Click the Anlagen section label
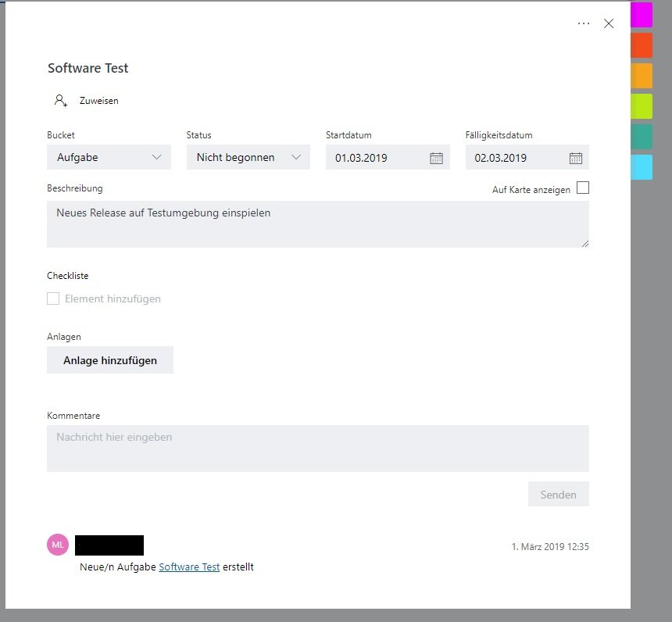The width and height of the screenshot is (672, 622). (x=64, y=337)
